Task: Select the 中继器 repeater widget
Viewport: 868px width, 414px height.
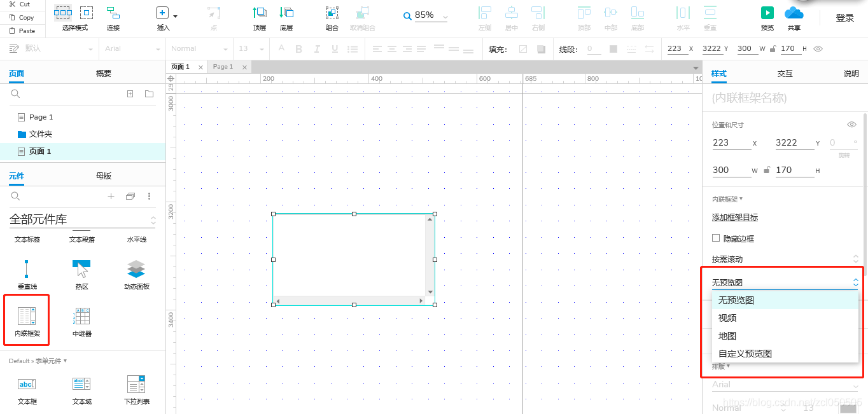Action: coord(82,321)
